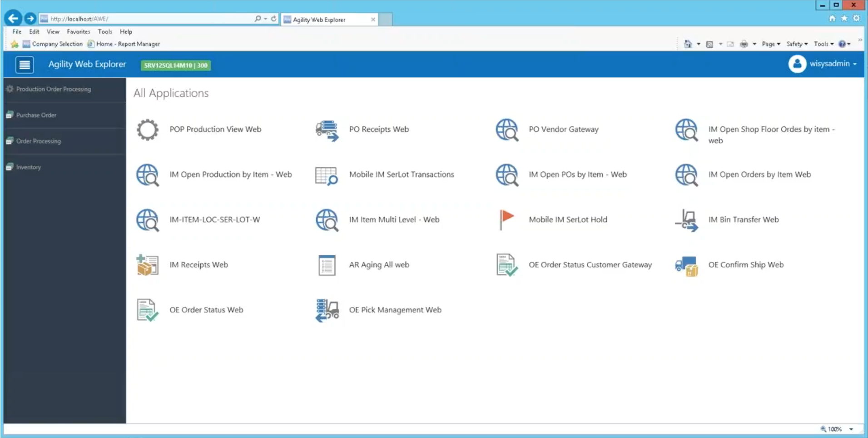The image size is (868, 438).
Task: Open the wisysadmin user dropdown
Action: (833, 64)
